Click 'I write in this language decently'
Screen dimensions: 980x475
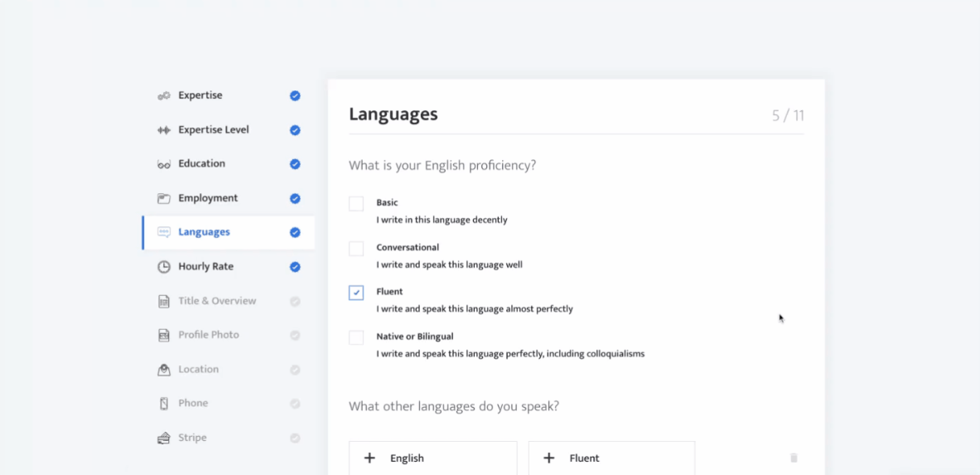[442, 221]
